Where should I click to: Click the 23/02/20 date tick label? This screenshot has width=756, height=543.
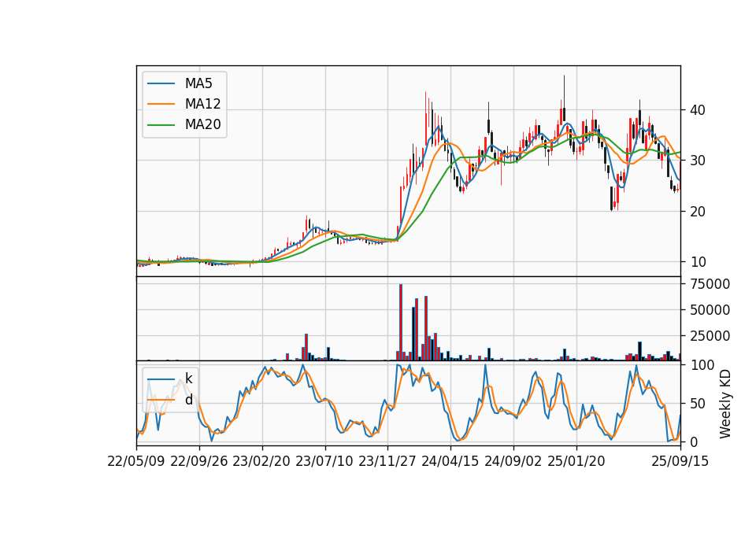pyautogui.click(x=261, y=461)
